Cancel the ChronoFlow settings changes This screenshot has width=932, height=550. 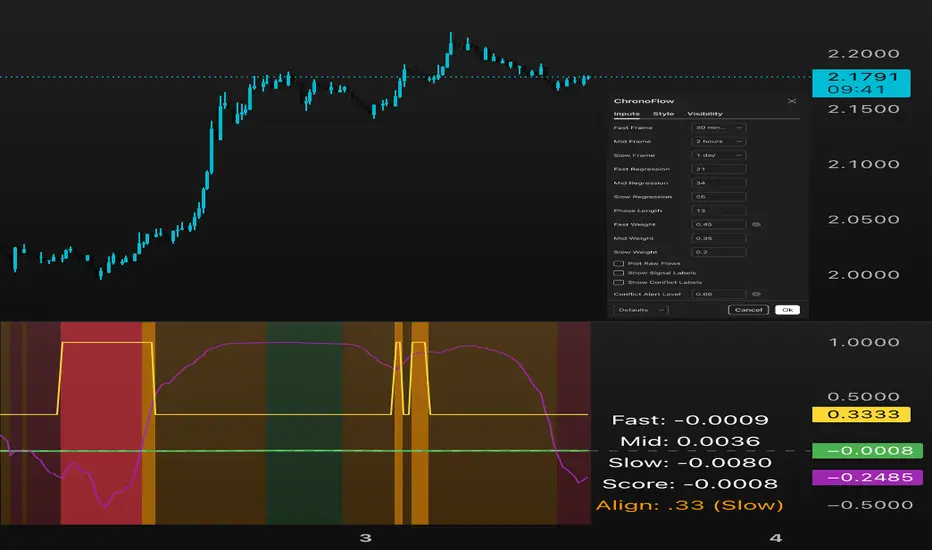(749, 310)
